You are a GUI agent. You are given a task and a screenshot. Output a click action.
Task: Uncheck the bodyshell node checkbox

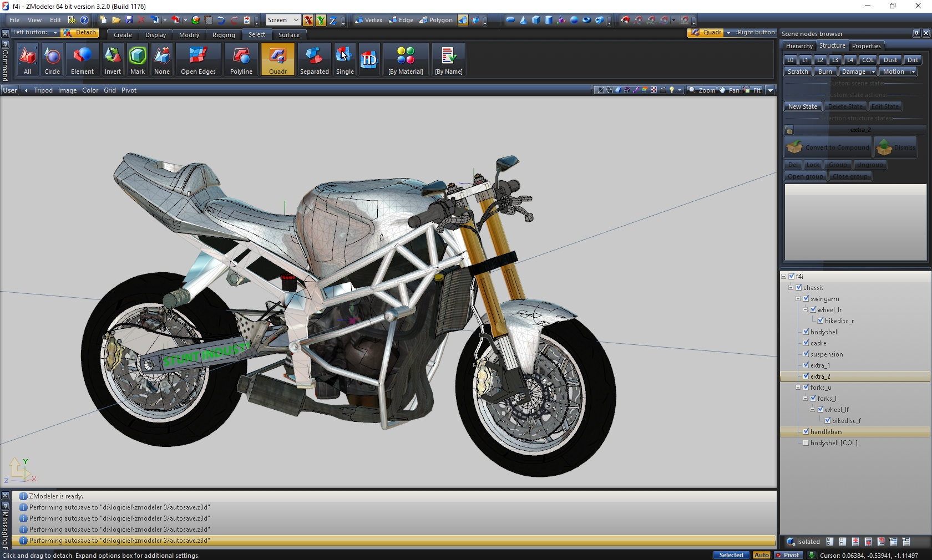pyautogui.click(x=806, y=332)
